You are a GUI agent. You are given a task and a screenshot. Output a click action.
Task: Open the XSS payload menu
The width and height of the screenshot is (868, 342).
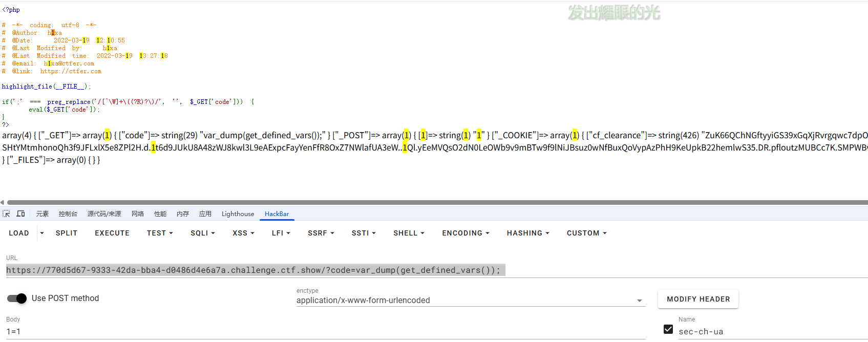tap(243, 233)
